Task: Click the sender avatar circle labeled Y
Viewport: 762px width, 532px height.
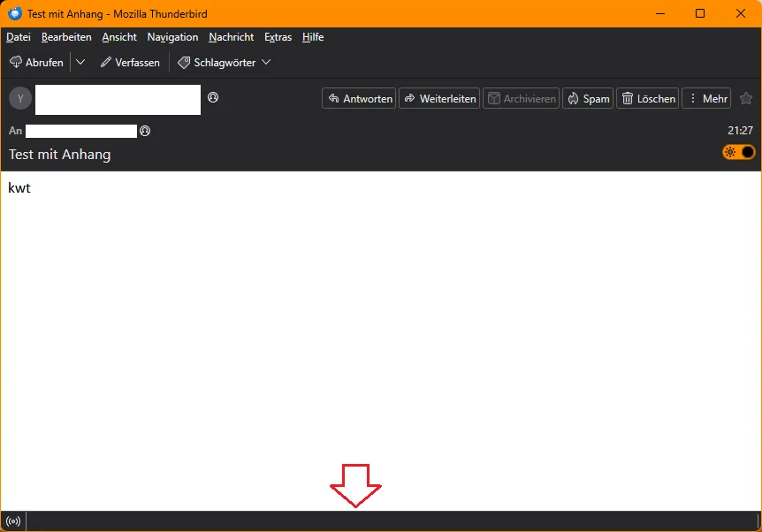Action: pos(20,99)
